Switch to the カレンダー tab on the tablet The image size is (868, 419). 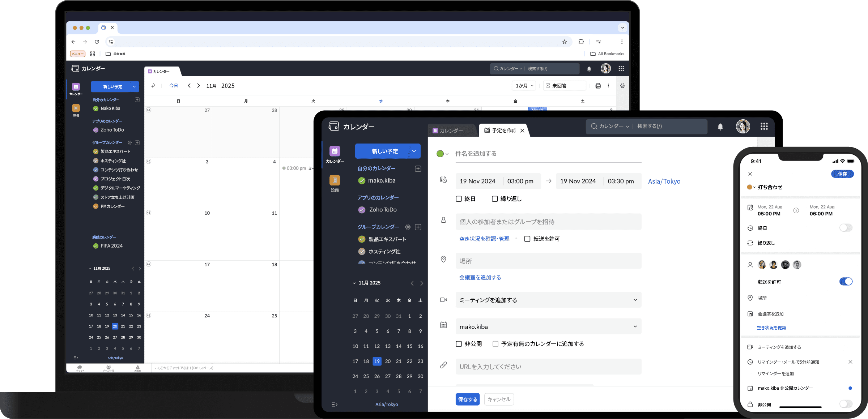pos(451,131)
